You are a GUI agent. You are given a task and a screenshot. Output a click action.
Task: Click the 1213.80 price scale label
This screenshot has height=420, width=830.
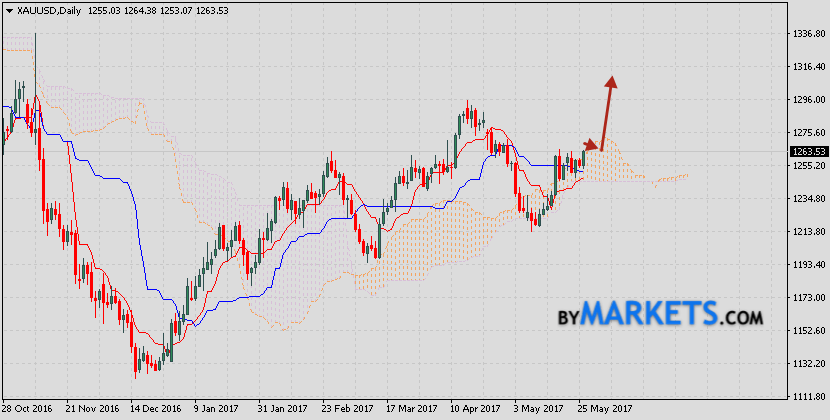806,232
